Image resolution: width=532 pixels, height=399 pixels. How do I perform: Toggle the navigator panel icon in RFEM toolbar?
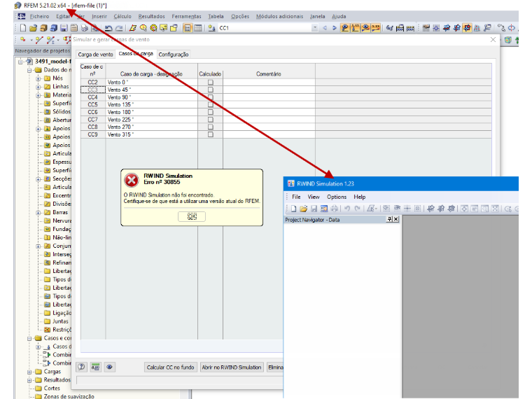click(188, 28)
